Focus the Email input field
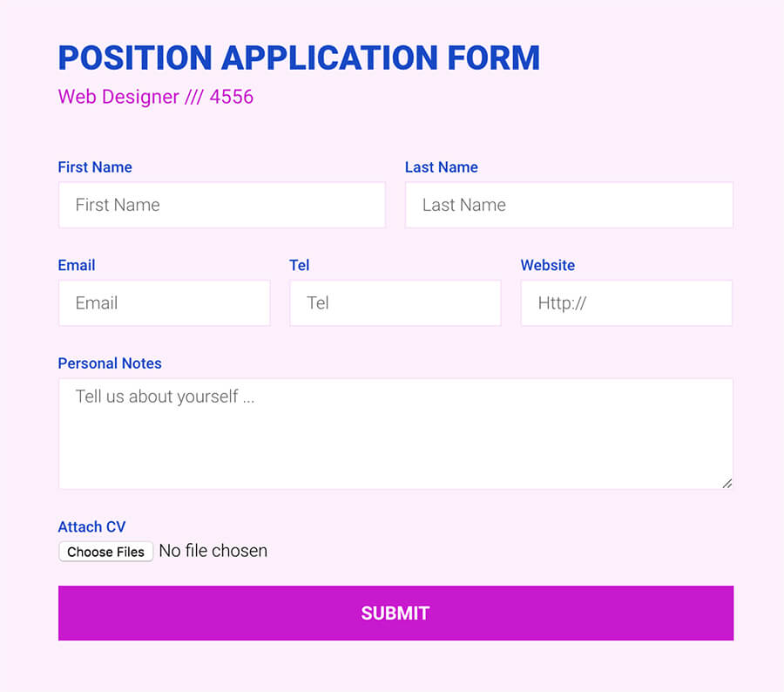The image size is (784, 692). click(x=164, y=303)
